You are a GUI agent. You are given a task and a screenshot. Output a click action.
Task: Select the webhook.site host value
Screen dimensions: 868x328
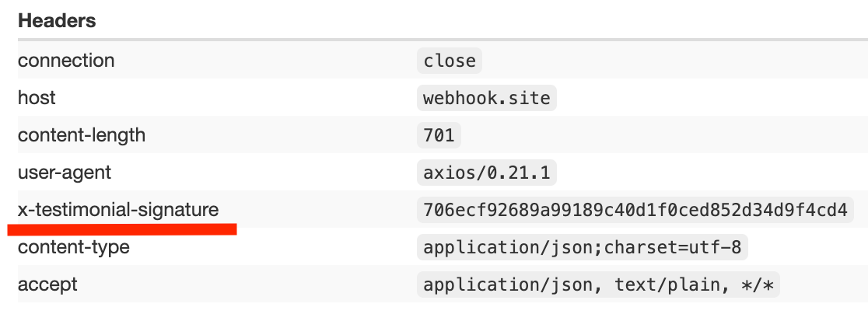(486, 98)
